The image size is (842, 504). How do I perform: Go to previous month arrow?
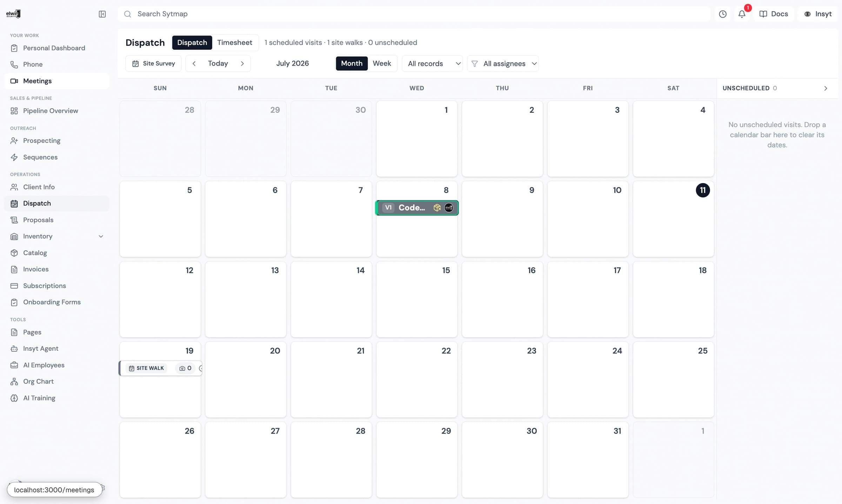point(194,63)
